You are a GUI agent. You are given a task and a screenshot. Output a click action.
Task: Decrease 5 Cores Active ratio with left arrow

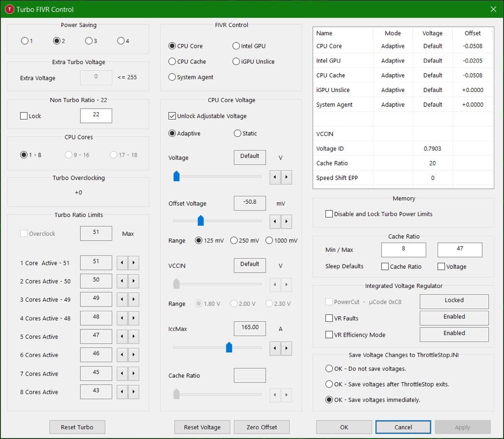coord(122,337)
